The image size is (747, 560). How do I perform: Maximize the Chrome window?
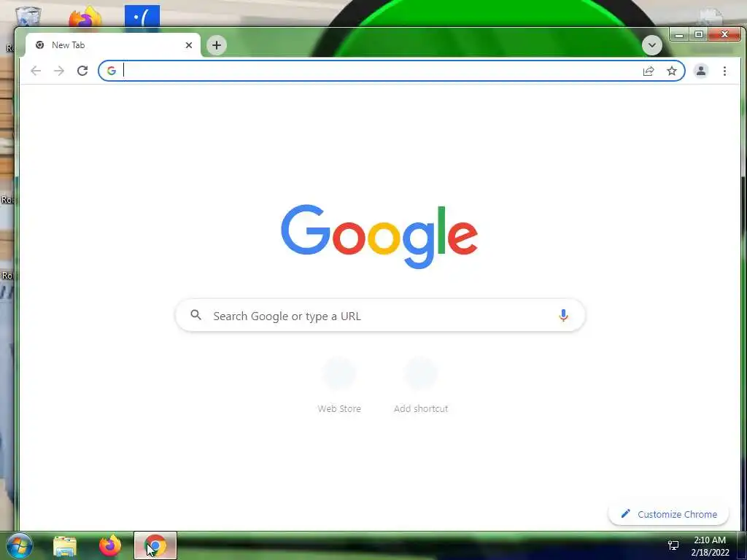(x=699, y=34)
